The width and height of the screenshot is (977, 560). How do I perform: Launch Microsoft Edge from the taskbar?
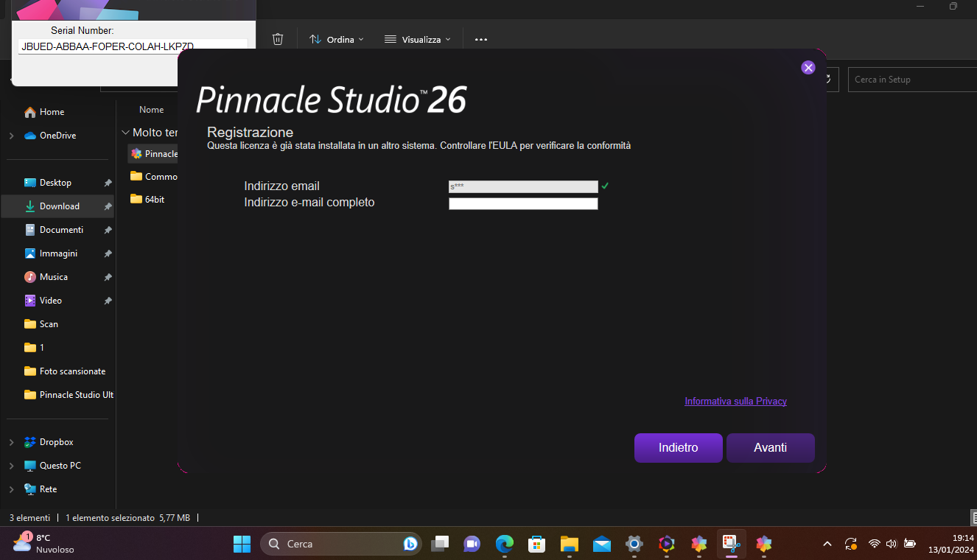pyautogui.click(x=505, y=544)
